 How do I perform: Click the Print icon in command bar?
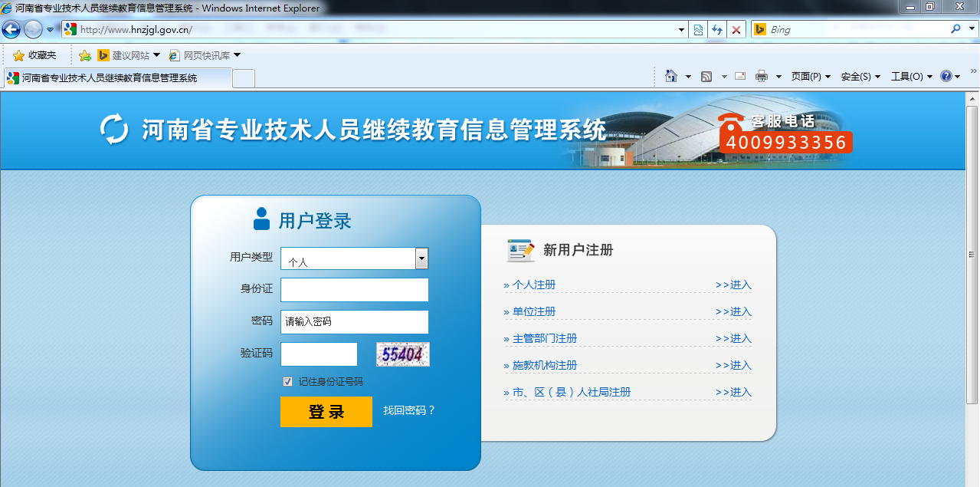762,76
